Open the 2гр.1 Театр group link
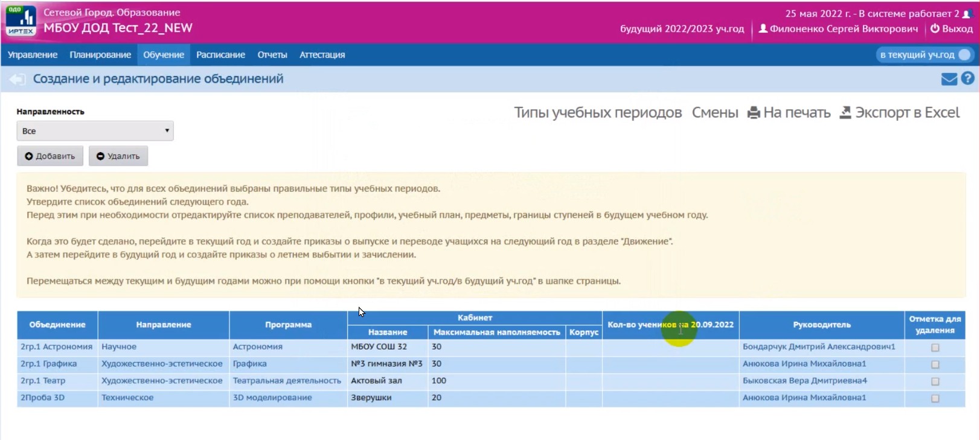980x440 pixels. [x=43, y=381]
